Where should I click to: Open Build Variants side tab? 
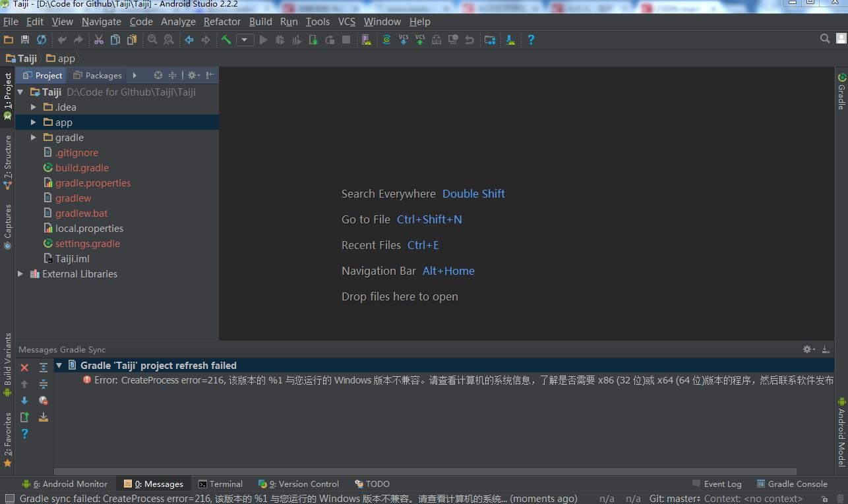8,365
